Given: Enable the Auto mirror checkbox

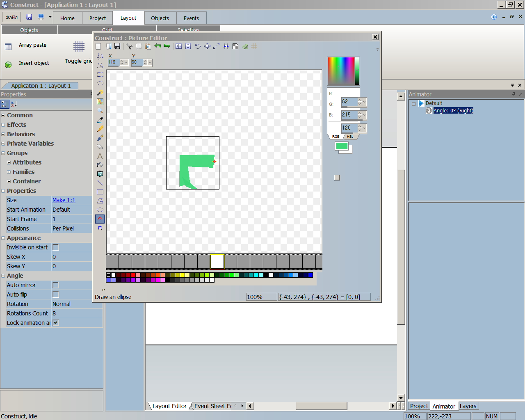Looking at the screenshot, I should pyautogui.click(x=56, y=285).
